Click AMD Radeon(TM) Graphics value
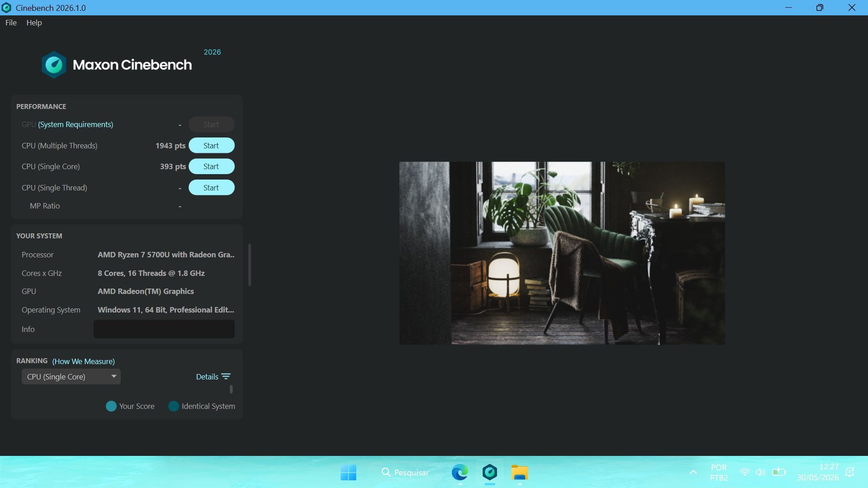The height and width of the screenshot is (488, 868). pyautogui.click(x=146, y=291)
